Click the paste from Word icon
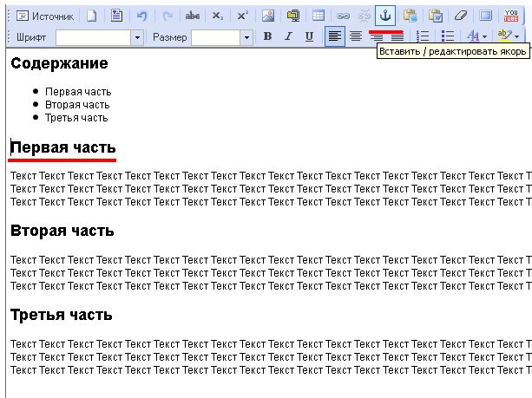532x398 pixels. [x=436, y=16]
